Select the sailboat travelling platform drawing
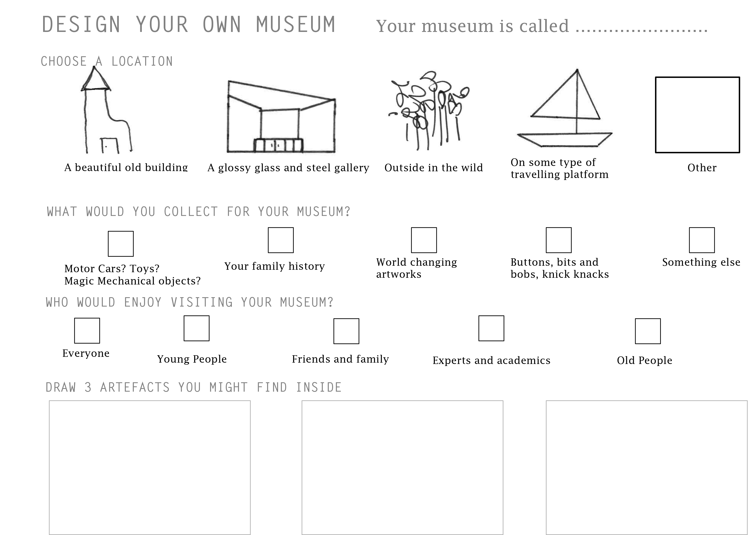 (565, 108)
